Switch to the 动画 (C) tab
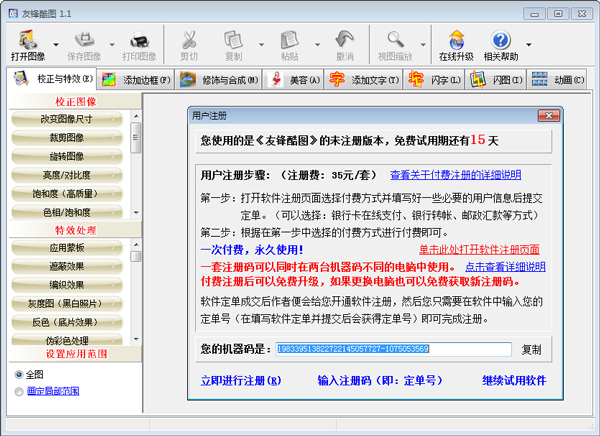 click(557, 80)
